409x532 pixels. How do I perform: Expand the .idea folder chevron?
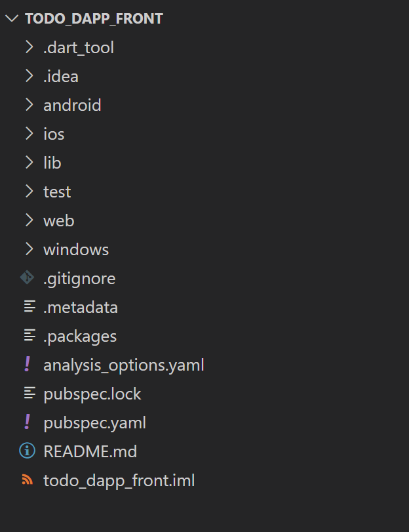pos(29,76)
